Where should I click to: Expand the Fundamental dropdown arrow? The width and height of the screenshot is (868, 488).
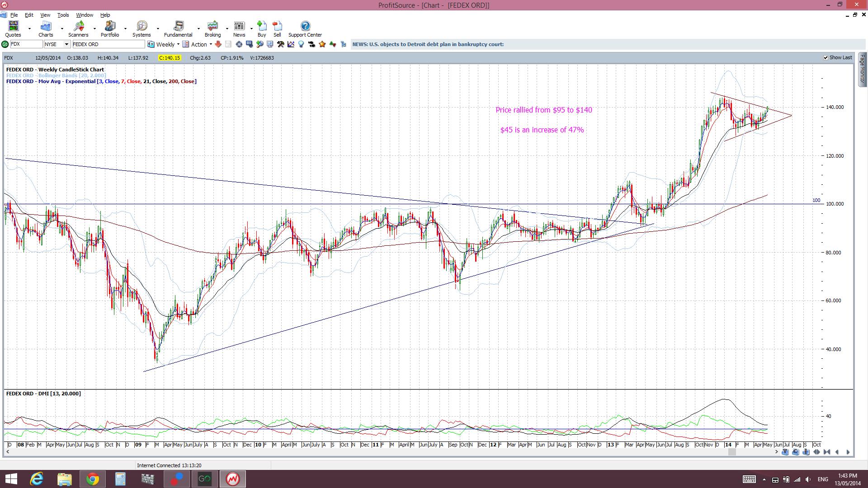tap(198, 28)
